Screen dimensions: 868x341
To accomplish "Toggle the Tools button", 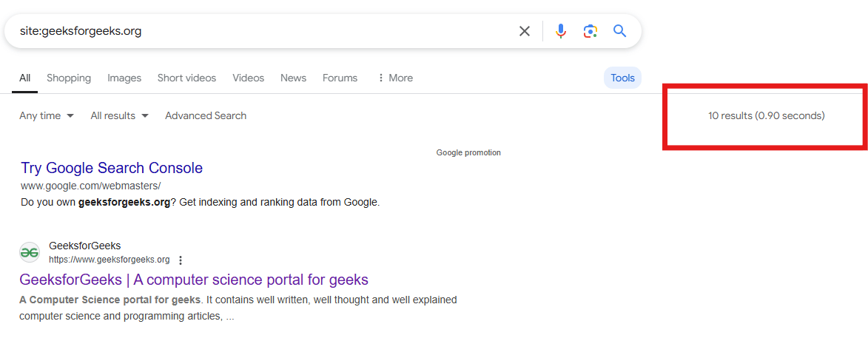I will click(623, 78).
